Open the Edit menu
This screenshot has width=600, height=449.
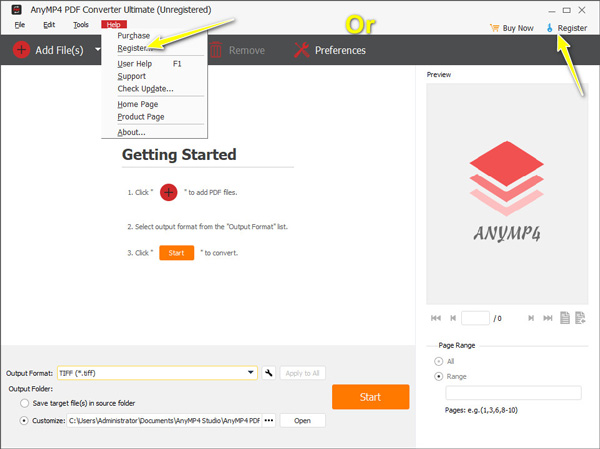pos(49,25)
